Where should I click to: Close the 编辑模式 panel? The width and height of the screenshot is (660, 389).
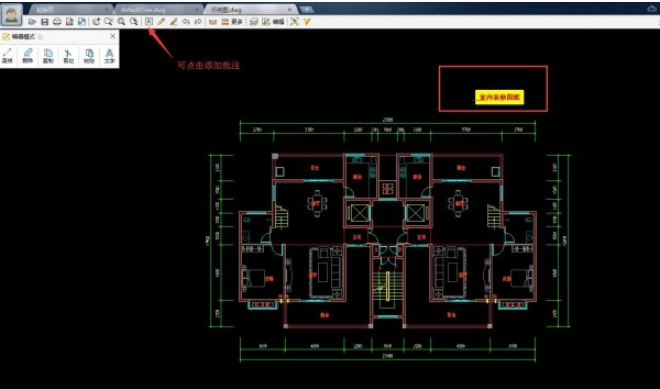(112, 37)
